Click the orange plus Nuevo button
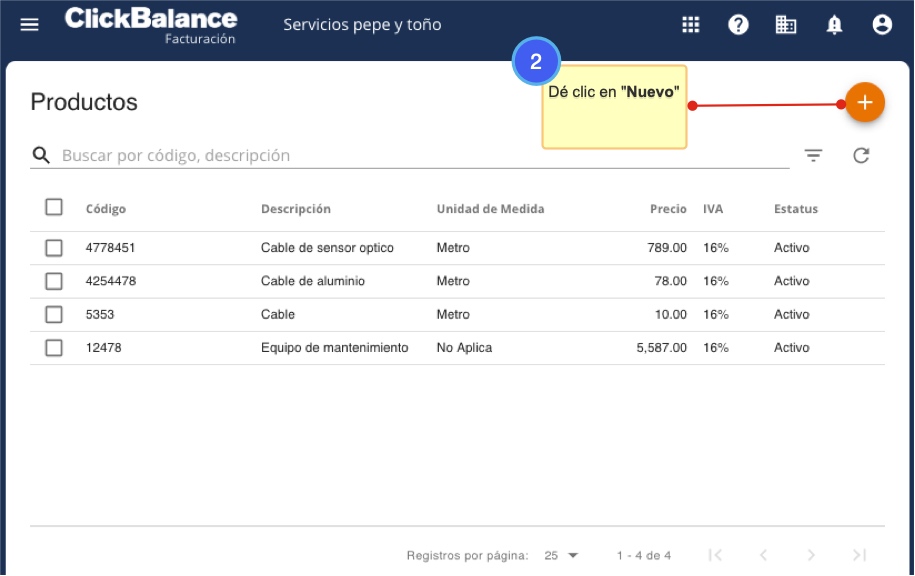The height and width of the screenshot is (576, 915). point(865,103)
